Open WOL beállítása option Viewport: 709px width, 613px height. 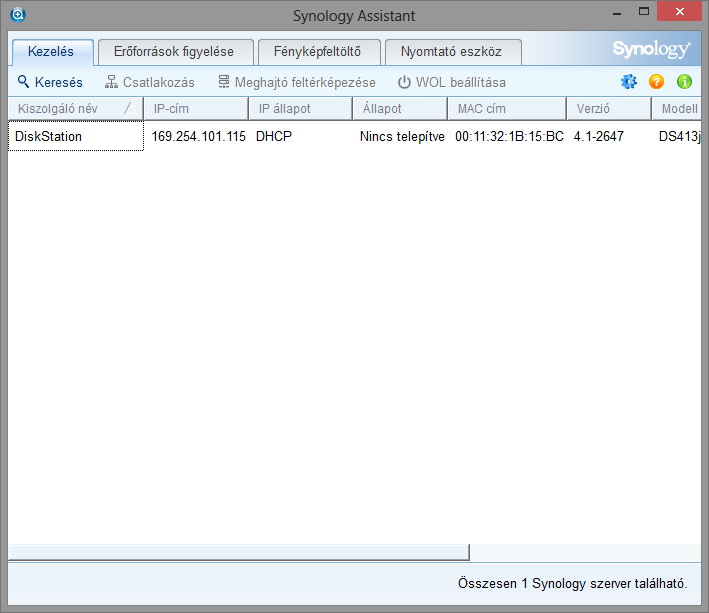[451, 82]
